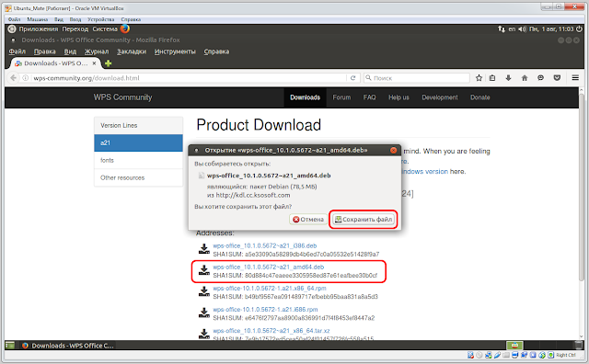This screenshot has height=364, width=589.
Task: Click download icon beside amd64.deb
Action: click(204, 270)
